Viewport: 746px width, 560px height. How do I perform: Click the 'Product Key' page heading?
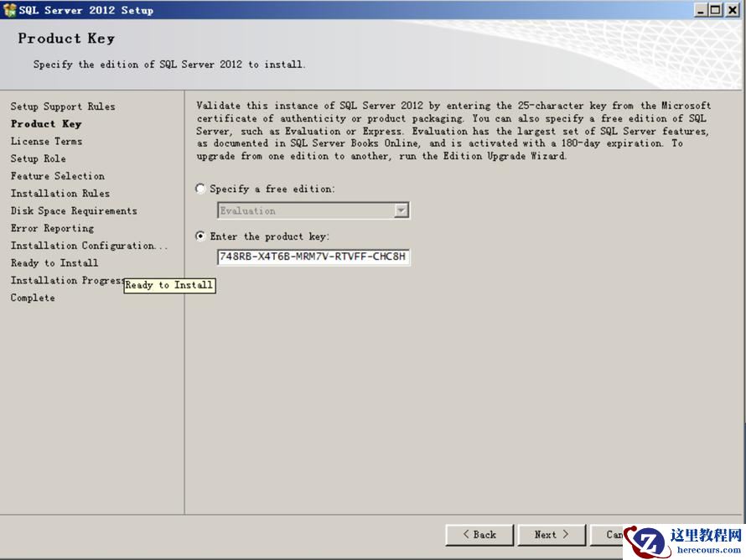point(66,39)
